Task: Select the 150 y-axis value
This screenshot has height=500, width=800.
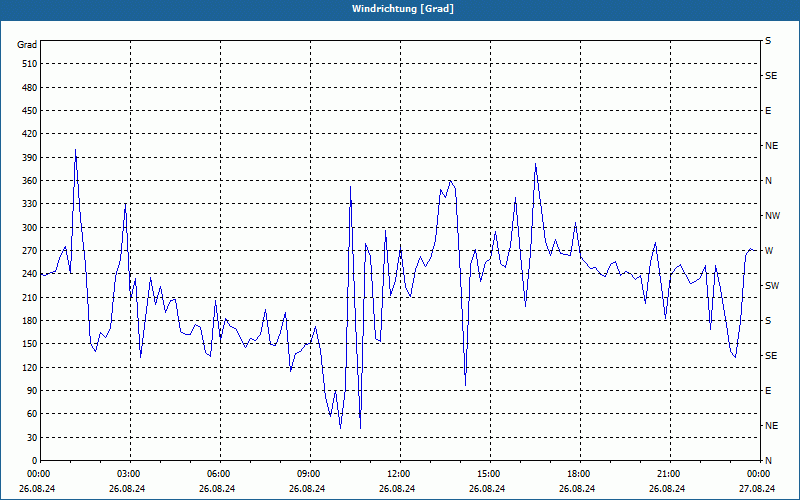Action: point(30,344)
